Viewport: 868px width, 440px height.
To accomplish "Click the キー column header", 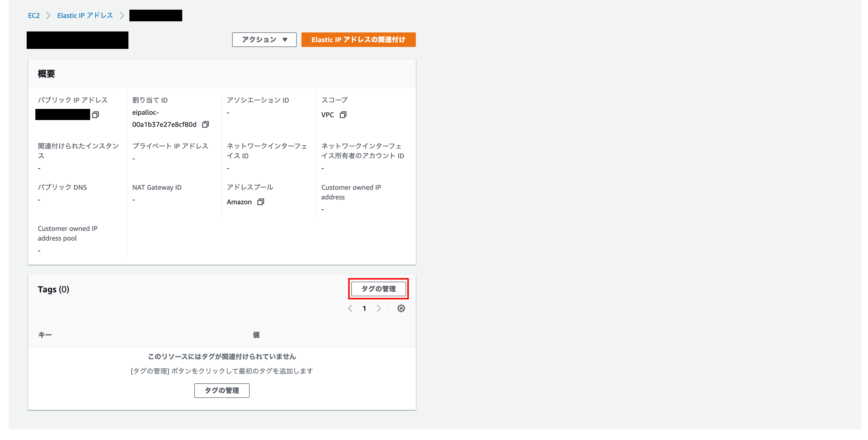I will coord(45,335).
